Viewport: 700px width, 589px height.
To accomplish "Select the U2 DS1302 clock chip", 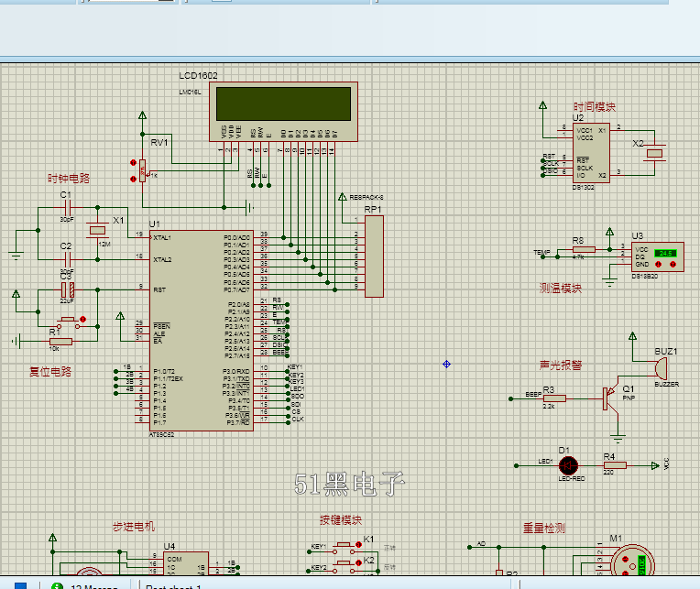I will tap(591, 153).
